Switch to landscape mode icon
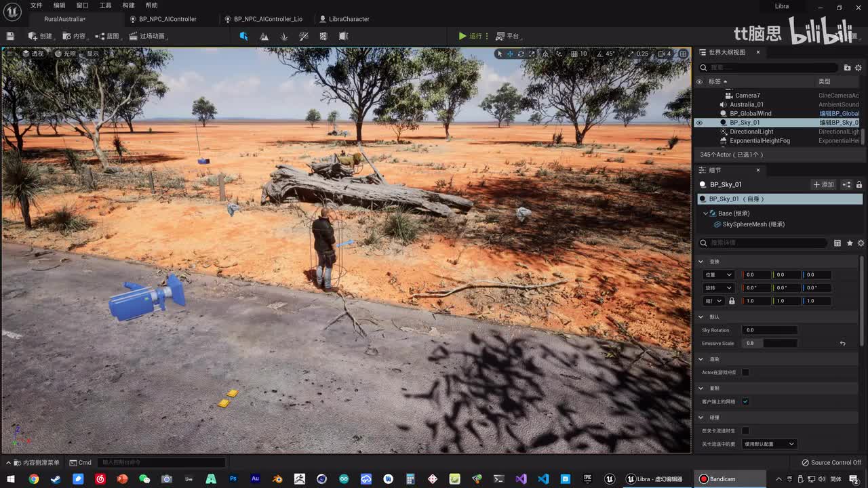This screenshot has width=868, height=488. [x=264, y=36]
